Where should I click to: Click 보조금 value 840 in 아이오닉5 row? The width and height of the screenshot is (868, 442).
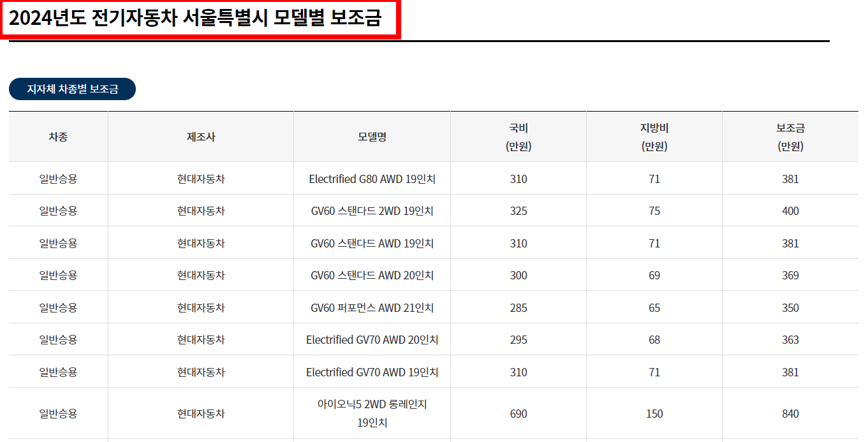(x=790, y=414)
